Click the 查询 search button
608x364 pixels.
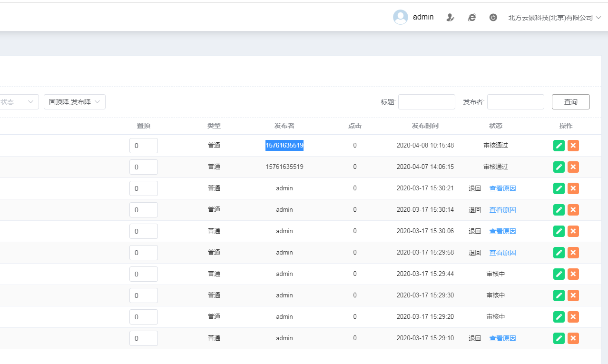(570, 102)
